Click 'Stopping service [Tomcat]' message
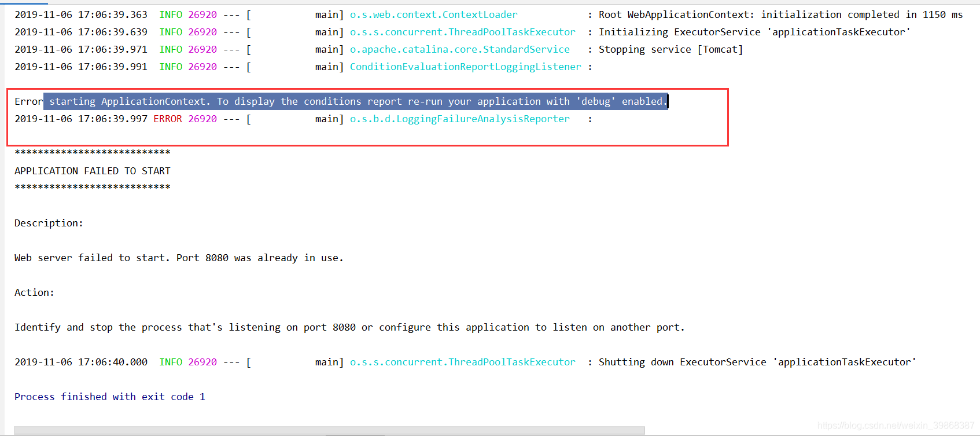Screen dimensions: 980x436 pyautogui.click(x=670, y=49)
